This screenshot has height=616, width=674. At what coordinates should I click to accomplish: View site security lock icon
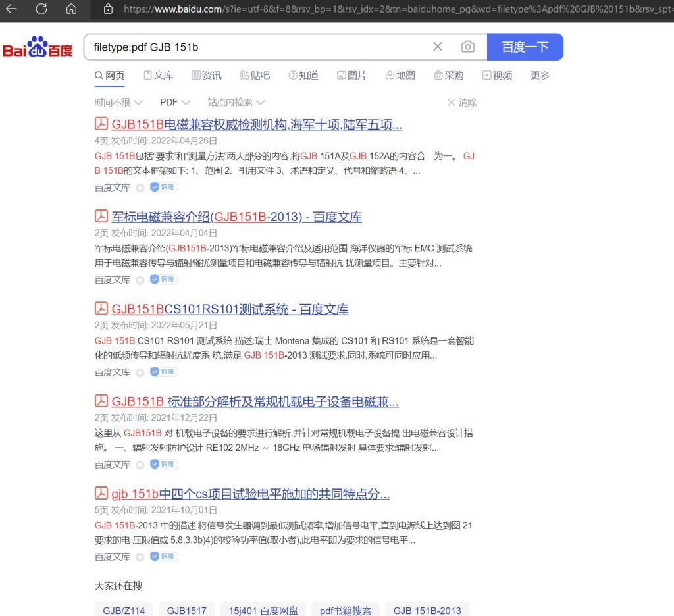pyautogui.click(x=108, y=9)
